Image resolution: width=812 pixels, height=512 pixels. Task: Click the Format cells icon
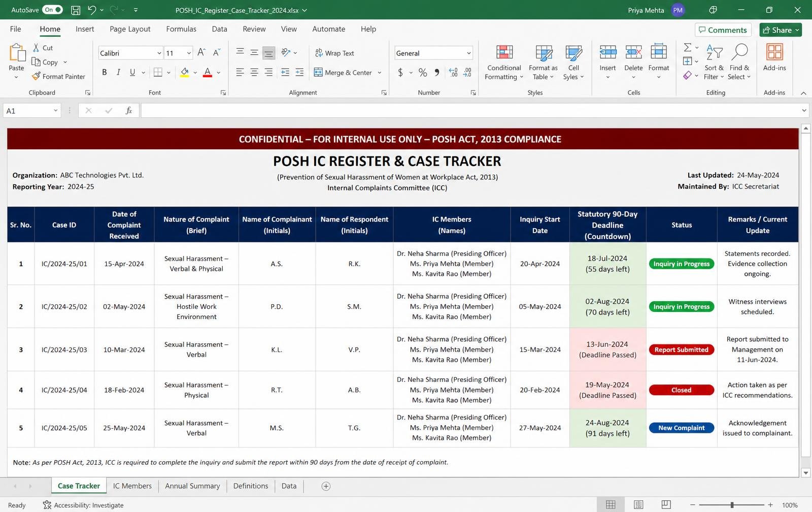tap(659, 52)
